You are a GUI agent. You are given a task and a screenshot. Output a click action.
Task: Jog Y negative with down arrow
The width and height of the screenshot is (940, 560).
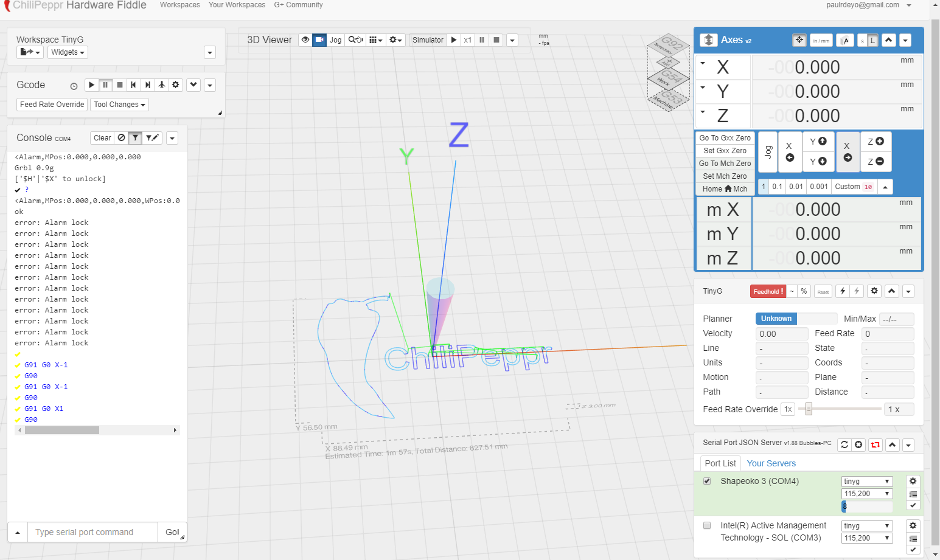818,162
